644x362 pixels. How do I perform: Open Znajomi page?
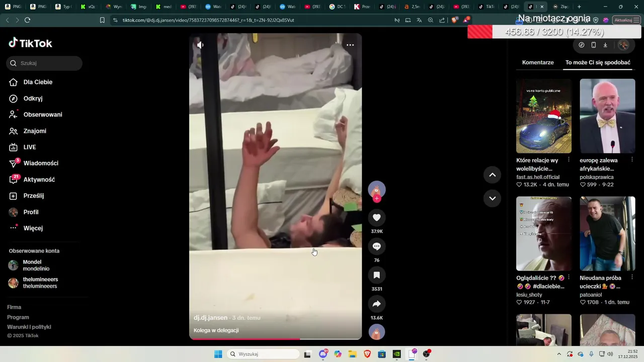pos(28,131)
